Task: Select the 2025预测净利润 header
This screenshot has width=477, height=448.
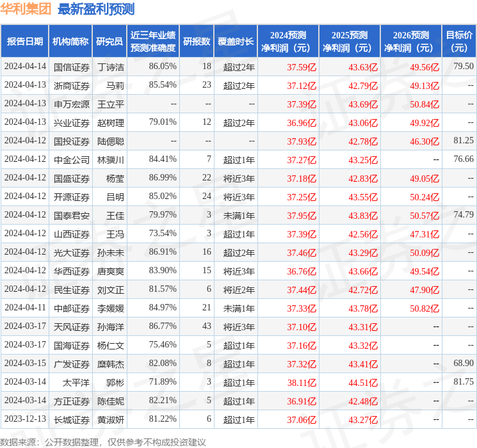Action: [x=350, y=42]
